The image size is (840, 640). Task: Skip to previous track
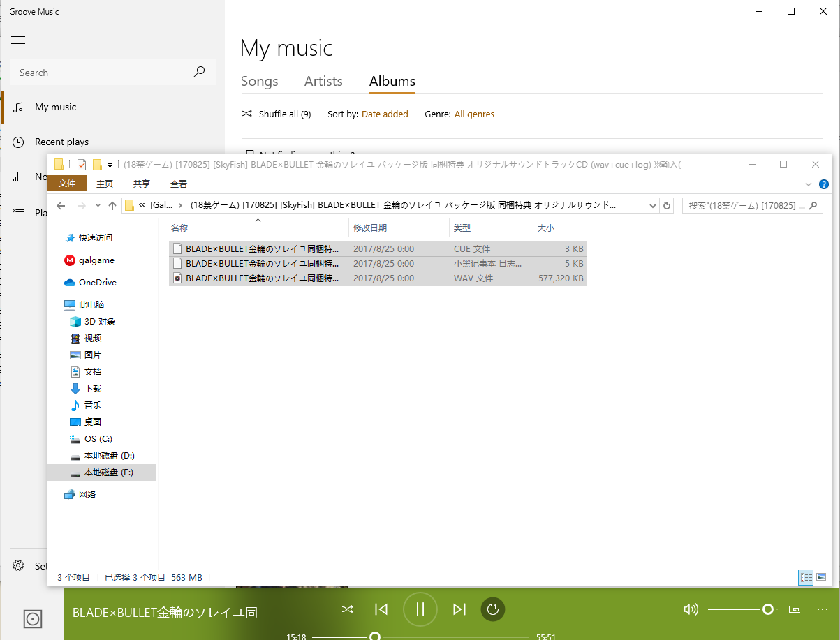tap(381, 609)
